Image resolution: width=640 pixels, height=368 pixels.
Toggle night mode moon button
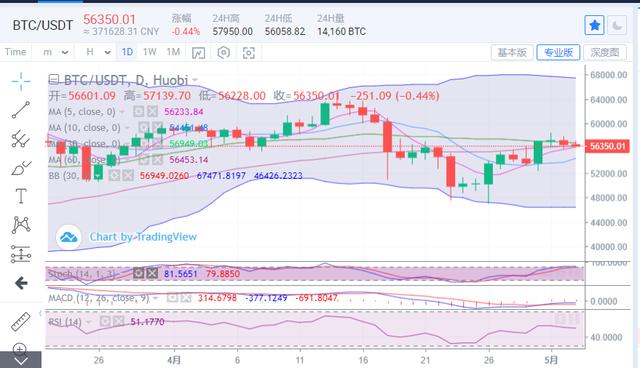617,26
